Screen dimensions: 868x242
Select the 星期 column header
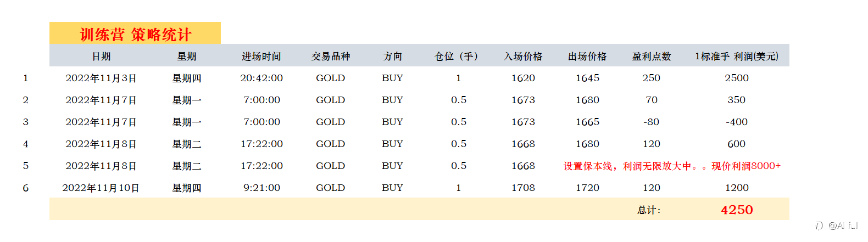click(x=187, y=56)
